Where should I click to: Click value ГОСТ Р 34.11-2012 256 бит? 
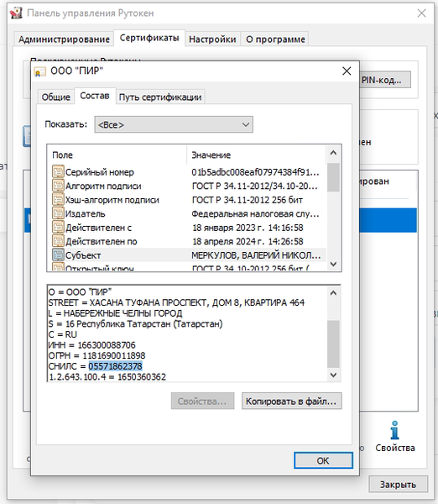[x=248, y=200]
